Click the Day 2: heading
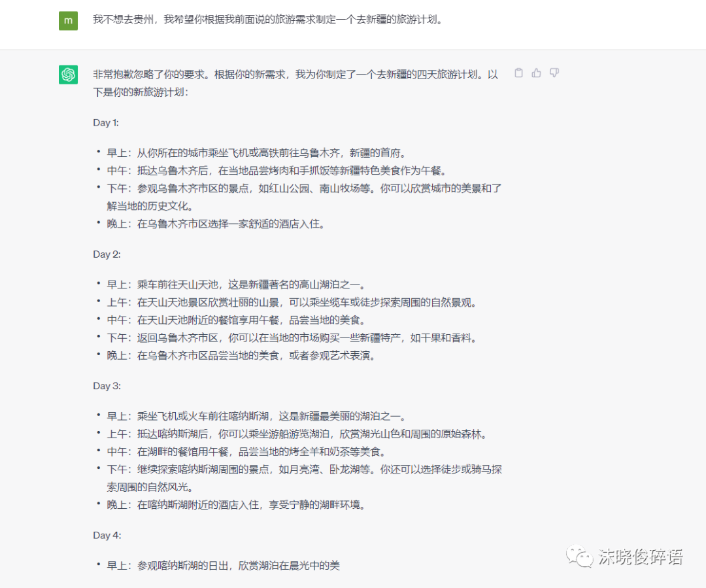The width and height of the screenshot is (706, 588). tap(107, 254)
